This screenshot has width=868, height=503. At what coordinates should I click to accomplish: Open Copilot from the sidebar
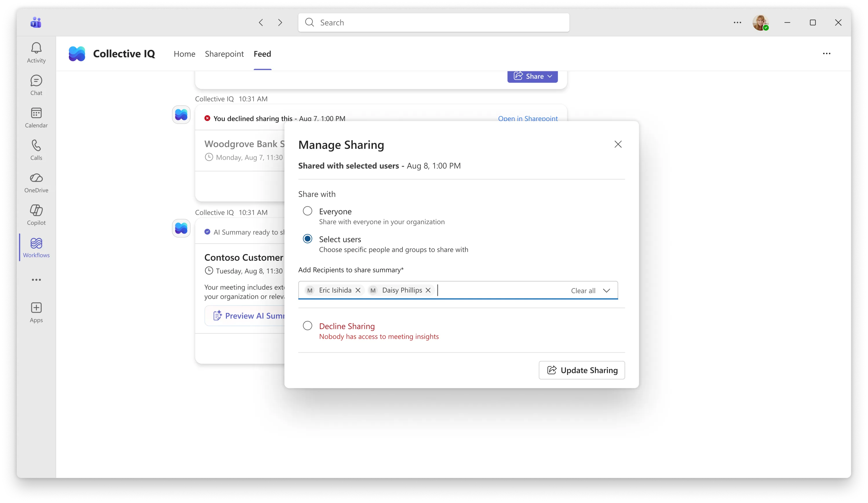click(36, 215)
